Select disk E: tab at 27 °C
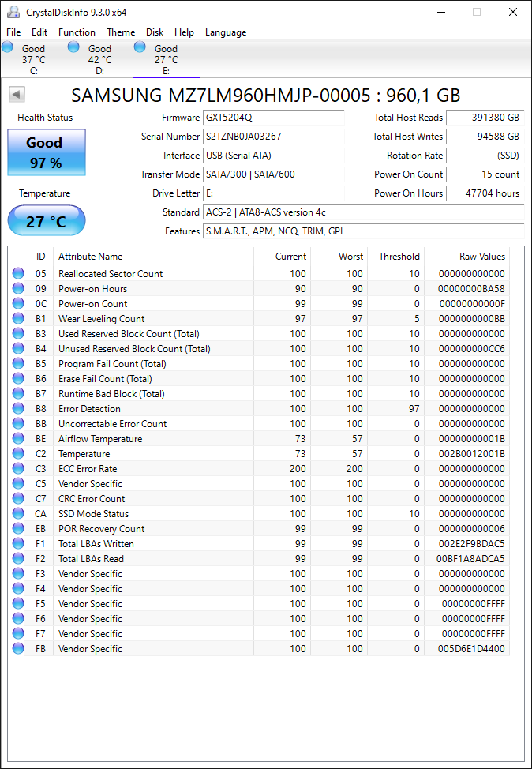The width and height of the screenshot is (532, 769). [167, 59]
